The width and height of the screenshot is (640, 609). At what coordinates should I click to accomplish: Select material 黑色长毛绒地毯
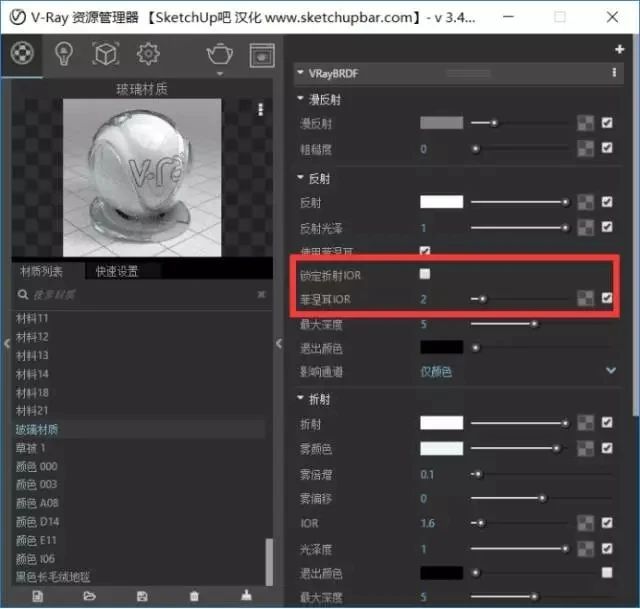(x=53, y=577)
